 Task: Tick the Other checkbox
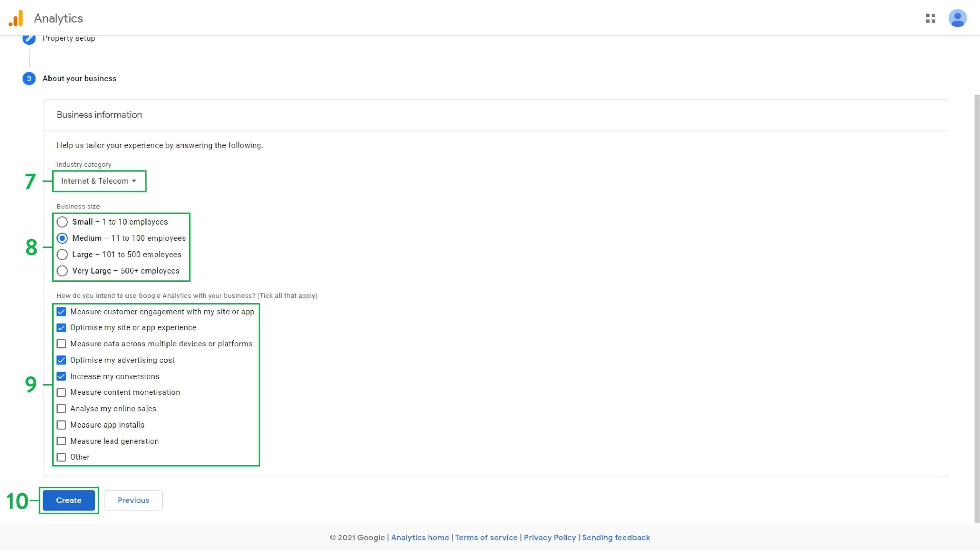click(x=61, y=457)
